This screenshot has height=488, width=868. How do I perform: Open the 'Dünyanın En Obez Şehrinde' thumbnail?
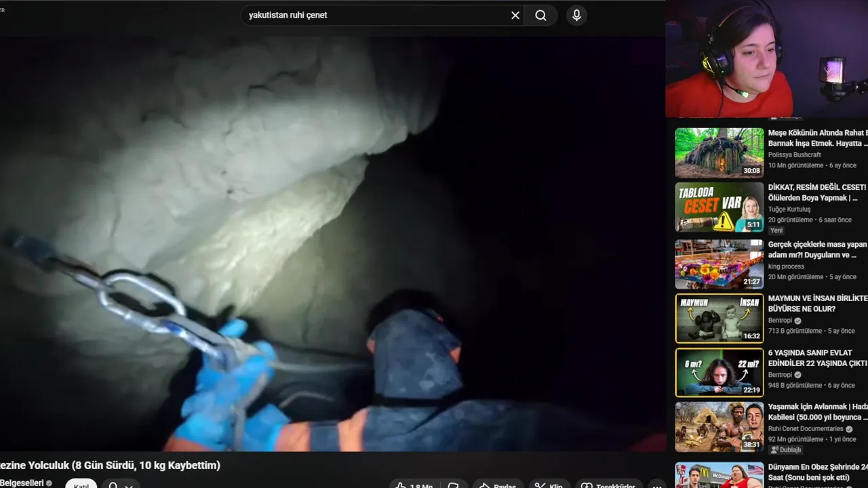[x=719, y=474]
